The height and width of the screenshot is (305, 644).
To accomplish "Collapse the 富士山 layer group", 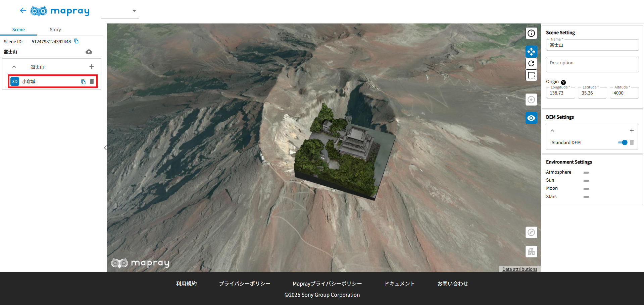I will tap(14, 67).
